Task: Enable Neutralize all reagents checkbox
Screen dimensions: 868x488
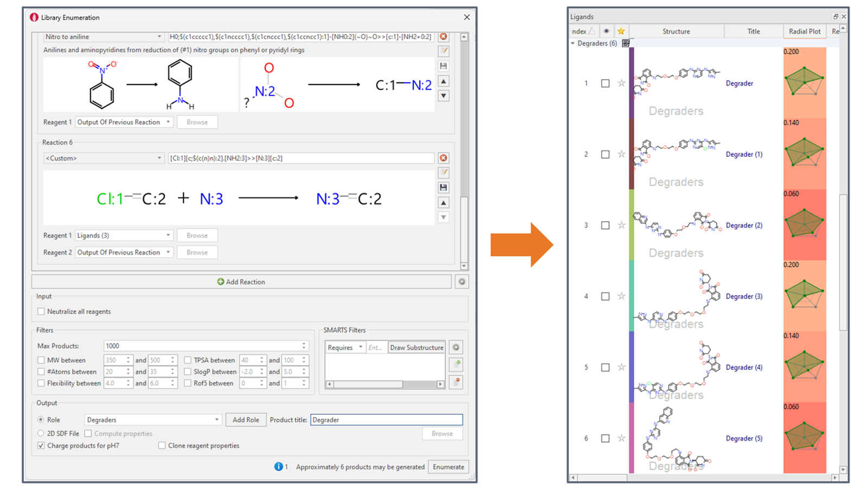Action: (41, 312)
